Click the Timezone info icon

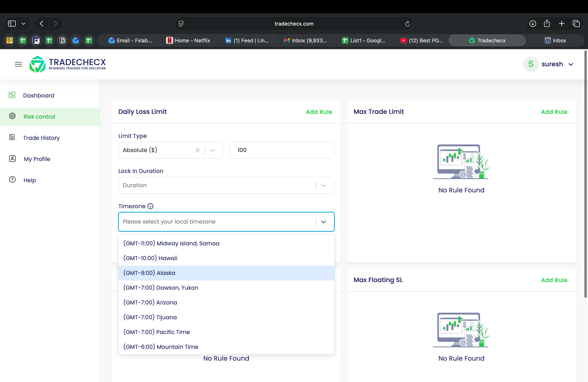click(x=150, y=206)
